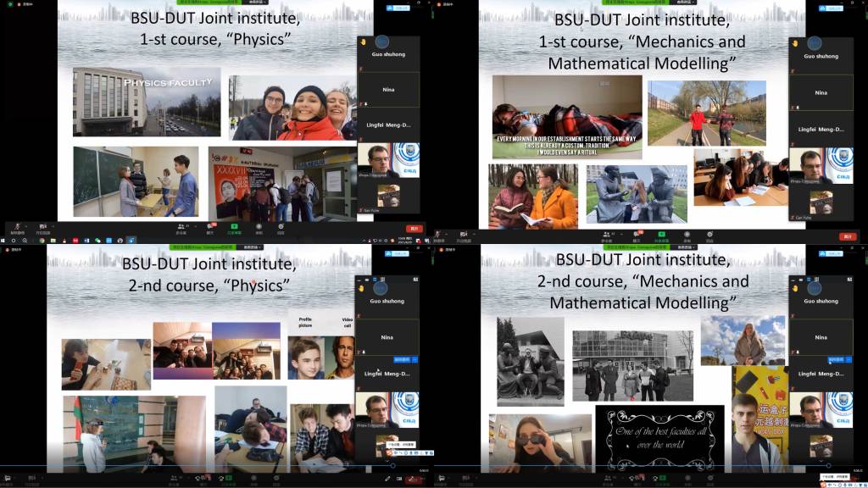Toggle video camera in 1-st course Physics meeting
This screenshot has height=488, width=868.
[x=42, y=228]
